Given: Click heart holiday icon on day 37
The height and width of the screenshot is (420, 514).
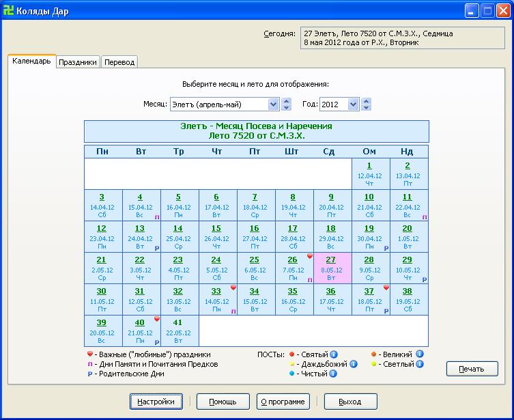Looking at the screenshot, I should pos(386,288).
